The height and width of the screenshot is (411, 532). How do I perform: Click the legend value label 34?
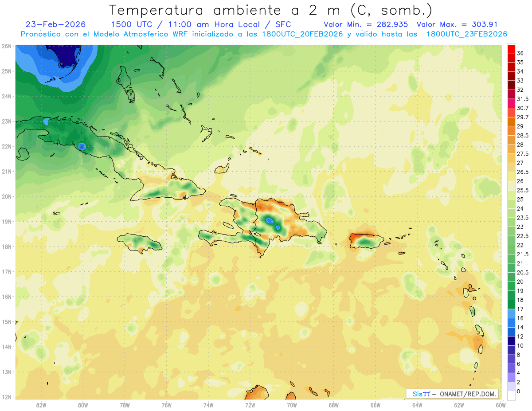tap(520, 71)
